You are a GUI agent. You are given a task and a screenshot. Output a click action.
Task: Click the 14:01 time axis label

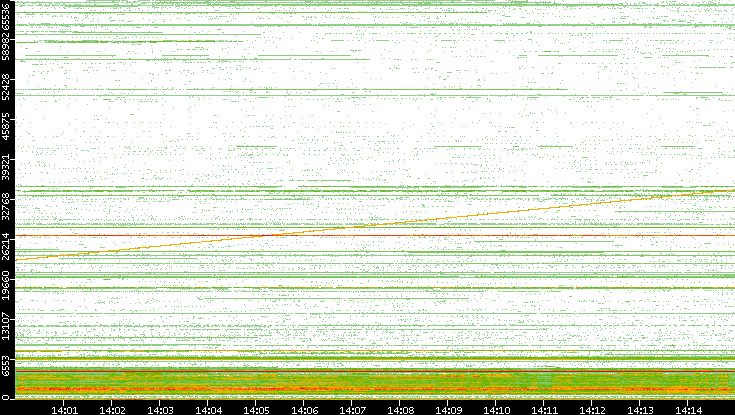tap(64, 410)
